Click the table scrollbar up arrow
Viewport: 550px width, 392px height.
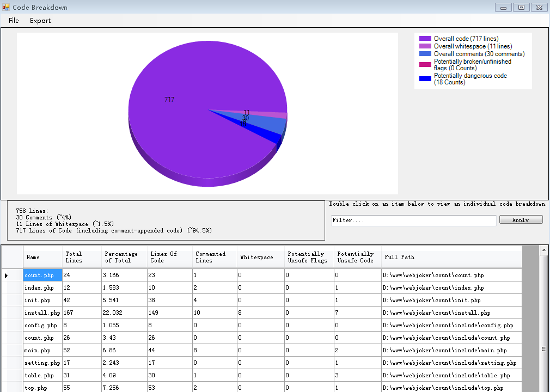(x=544, y=250)
